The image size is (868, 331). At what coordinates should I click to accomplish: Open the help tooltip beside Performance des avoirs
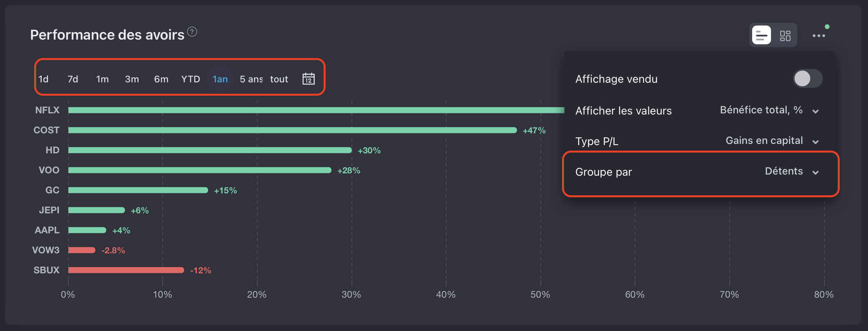(192, 32)
